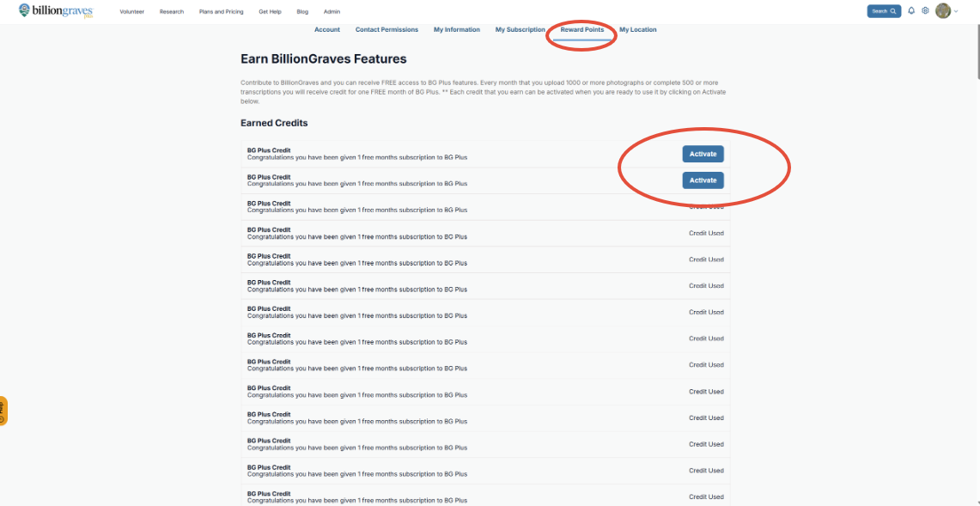Activate the first BG Plus Credit
Viewport: 980px width, 506px height.
703,154
